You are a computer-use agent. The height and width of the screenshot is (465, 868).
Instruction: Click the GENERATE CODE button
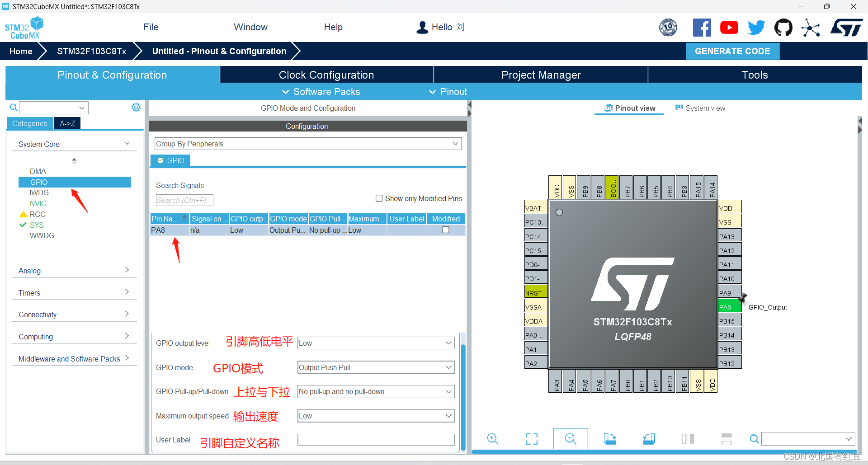tap(732, 51)
